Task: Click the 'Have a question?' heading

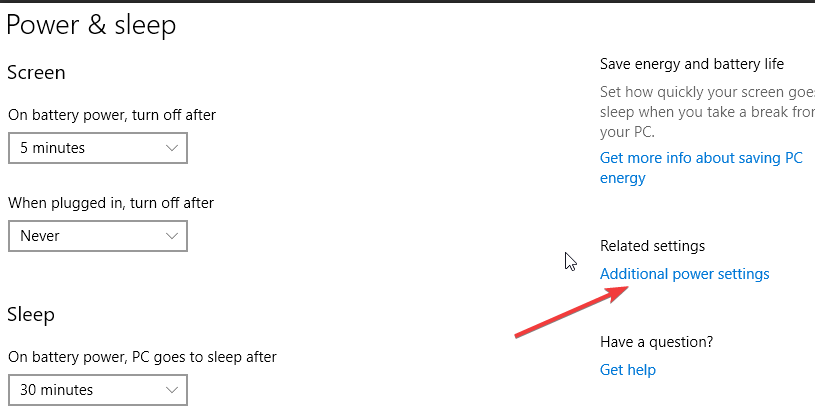Action: [656, 342]
